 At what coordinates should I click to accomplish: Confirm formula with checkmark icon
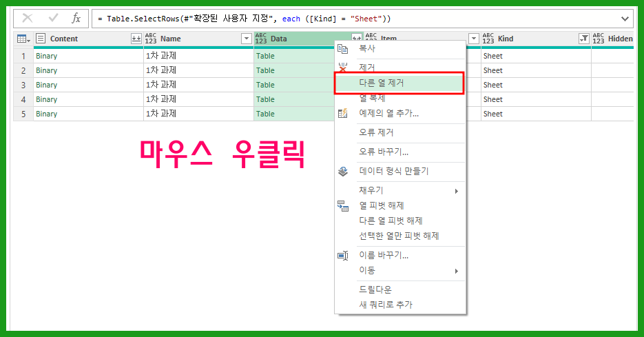pos(53,18)
